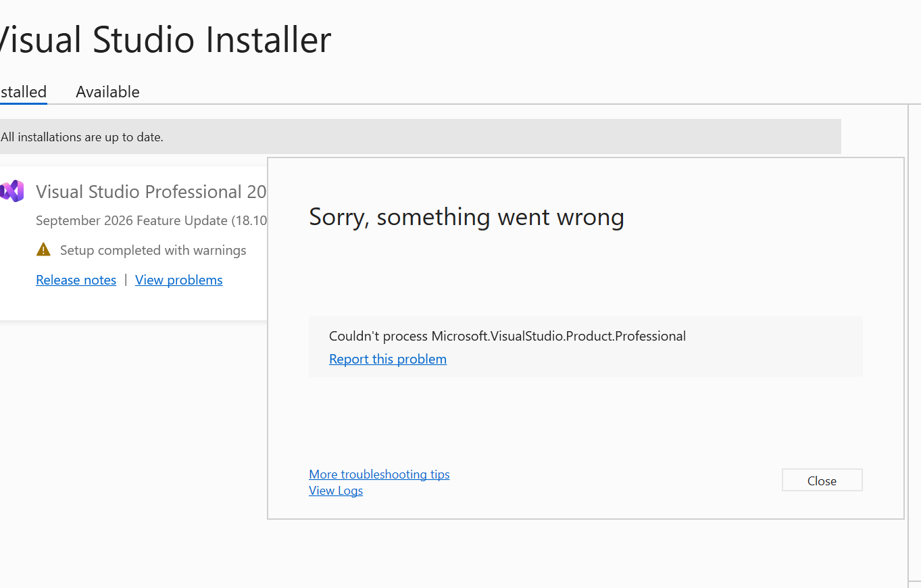This screenshot has height=588, width=921.
Task: Open the Release notes link
Action: pos(76,280)
